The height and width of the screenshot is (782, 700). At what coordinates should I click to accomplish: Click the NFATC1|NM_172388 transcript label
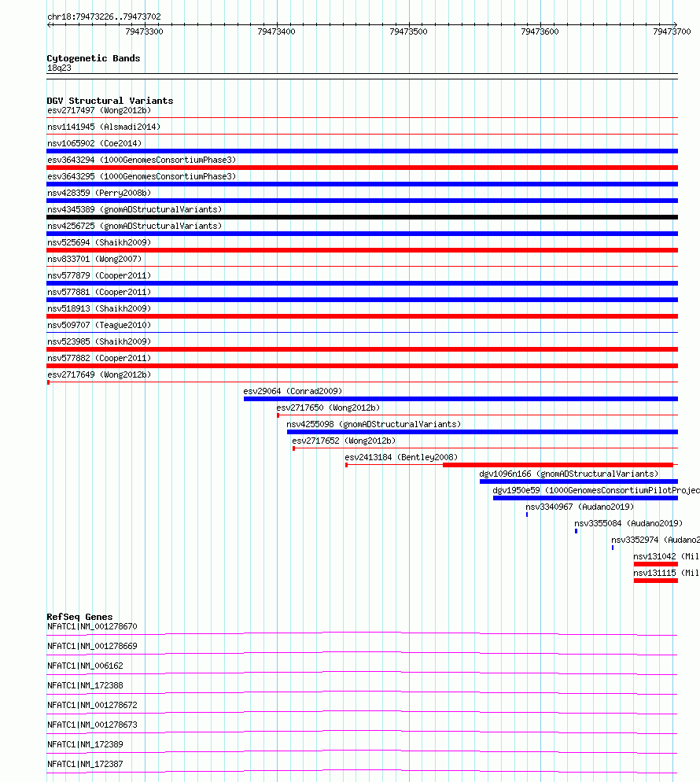pyautogui.click(x=85, y=685)
